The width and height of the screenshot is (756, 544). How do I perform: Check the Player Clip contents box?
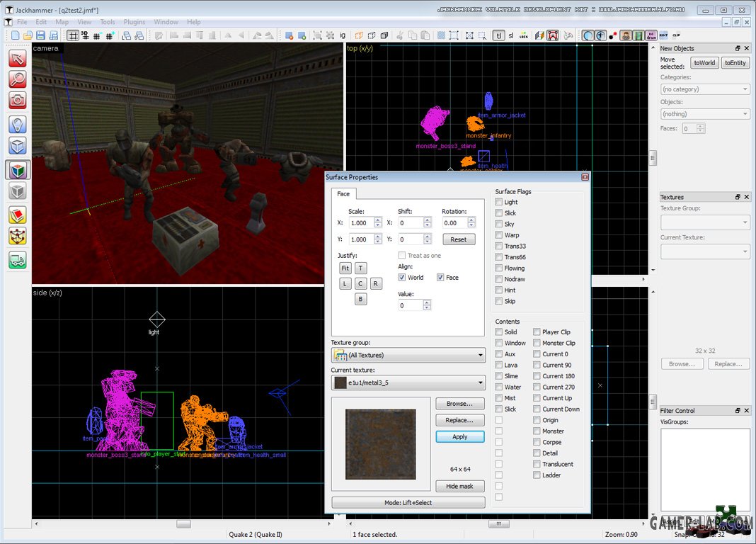coord(537,331)
